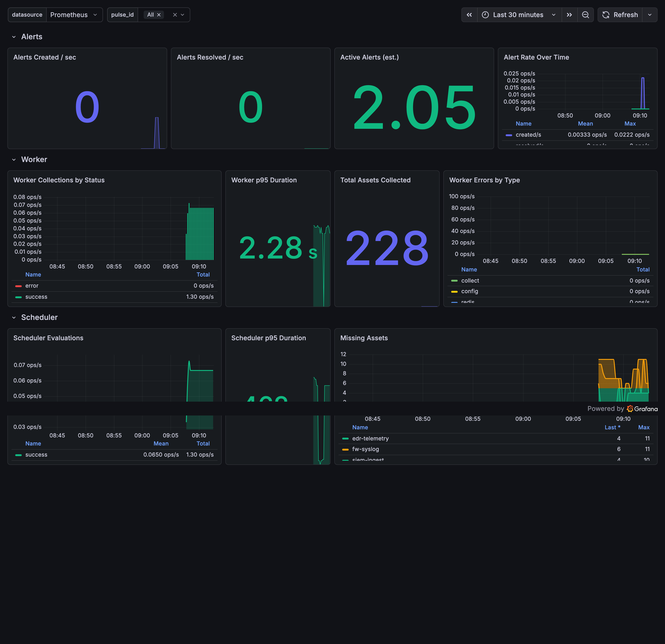This screenshot has height=644, width=665.
Task: Click the Grafana logo in footer
Action: tap(642, 409)
